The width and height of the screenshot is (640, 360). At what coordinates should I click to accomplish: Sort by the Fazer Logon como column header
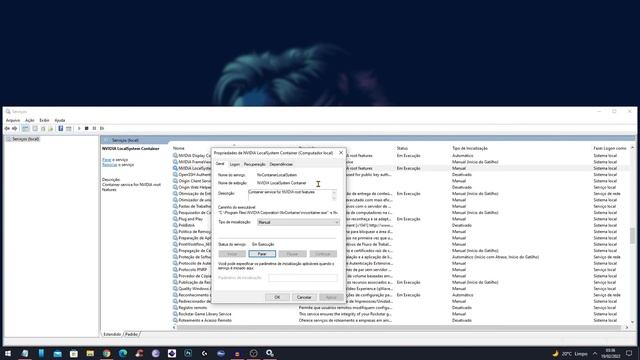pyautogui.click(x=610, y=148)
